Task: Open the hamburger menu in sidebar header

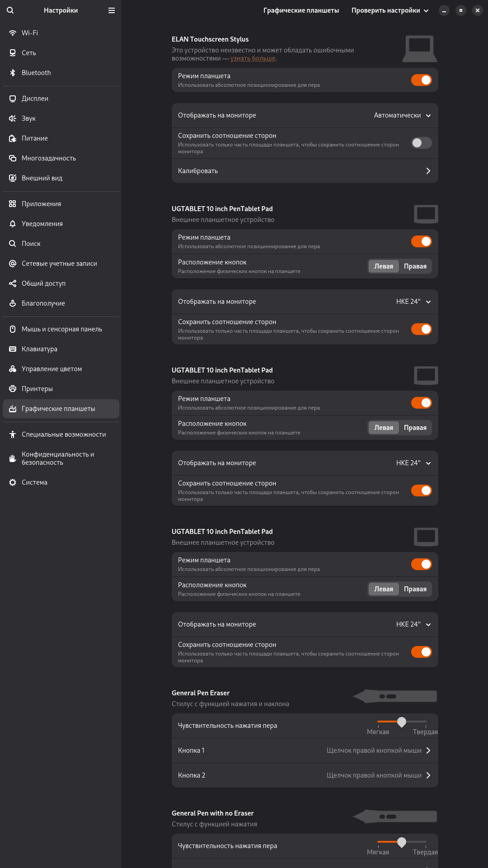Action: [112, 10]
